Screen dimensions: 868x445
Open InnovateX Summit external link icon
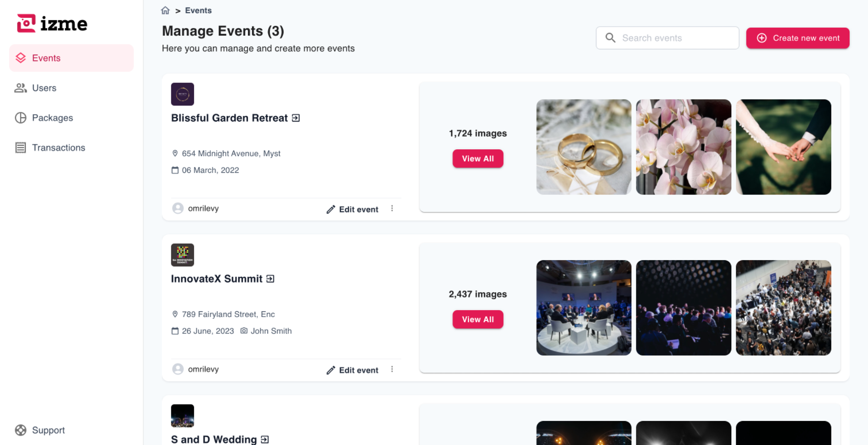(x=270, y=279)
